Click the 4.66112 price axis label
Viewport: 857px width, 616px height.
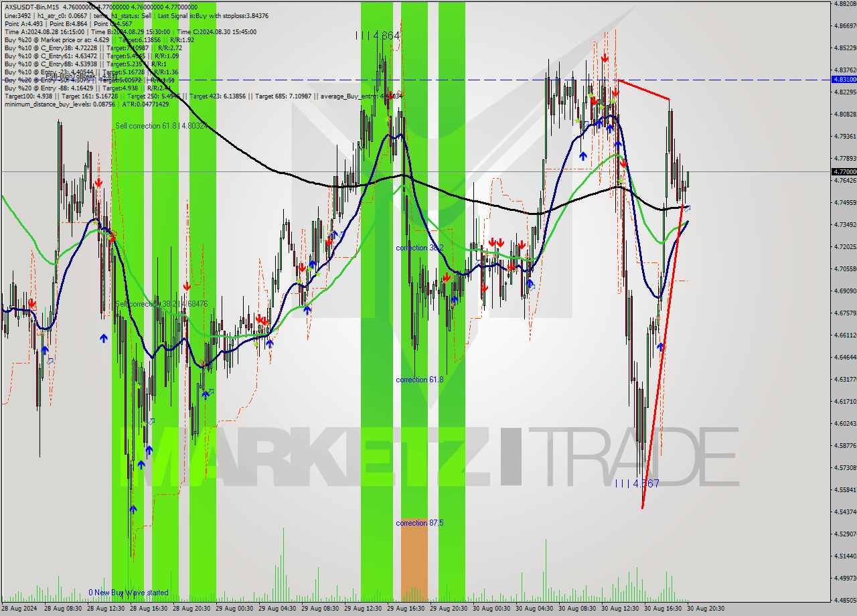[x=845, y=335]
